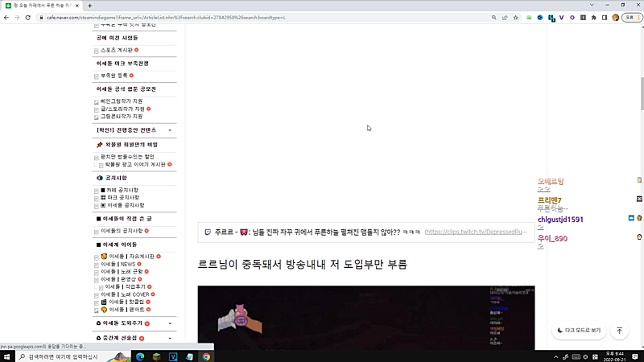Toggle the browser side panel icon
The image size is (644, 362).
pos(605,18)
